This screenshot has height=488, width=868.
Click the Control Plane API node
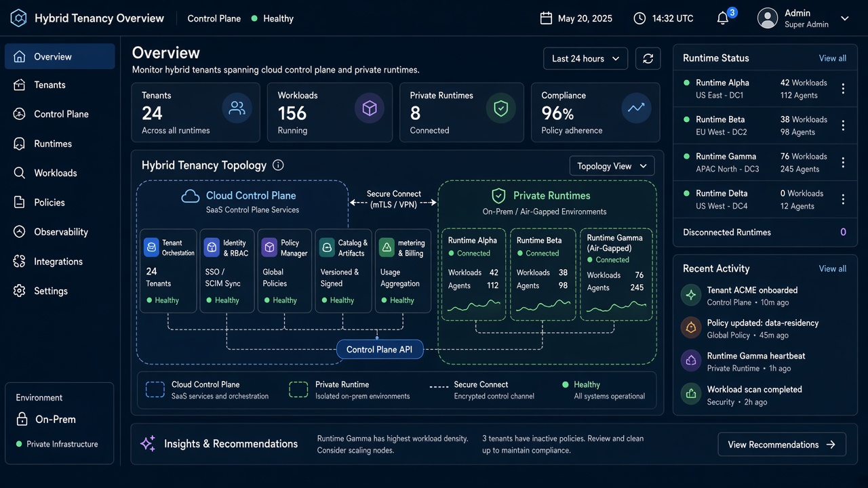point(380,350)
